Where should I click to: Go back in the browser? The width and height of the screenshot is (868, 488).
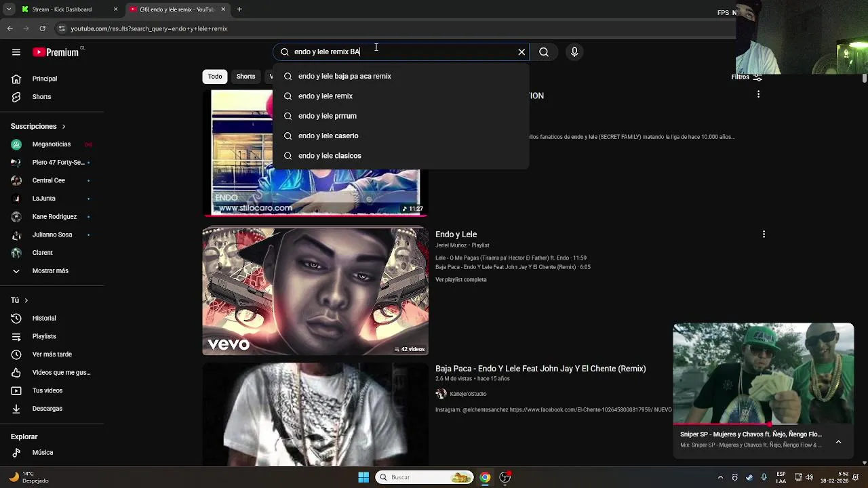(9, 28)
